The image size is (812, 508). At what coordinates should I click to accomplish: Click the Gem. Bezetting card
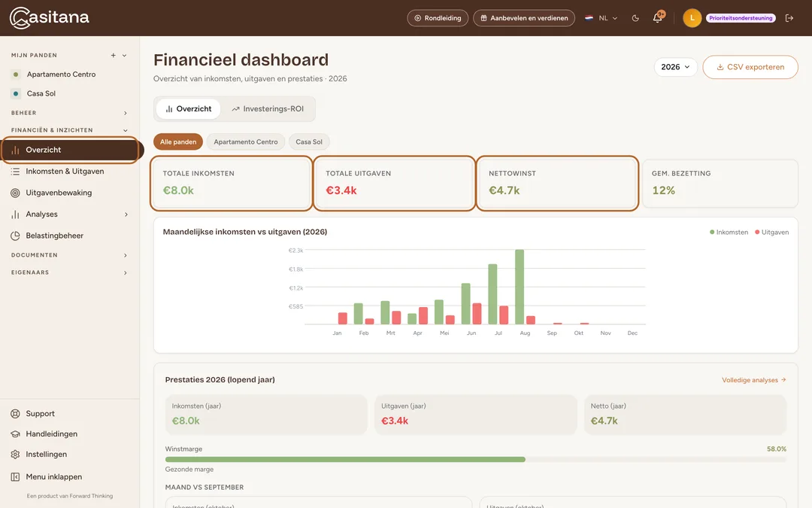click(720, 184)
